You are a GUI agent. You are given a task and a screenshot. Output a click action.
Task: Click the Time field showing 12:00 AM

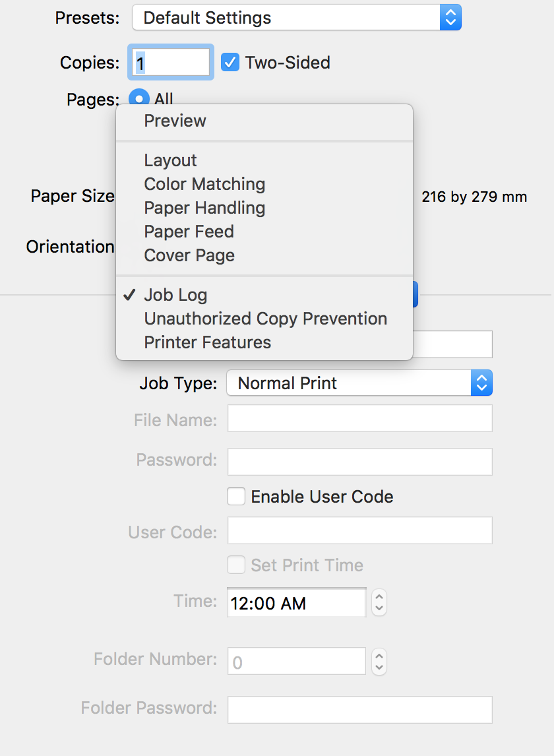[x=296, y=602]
